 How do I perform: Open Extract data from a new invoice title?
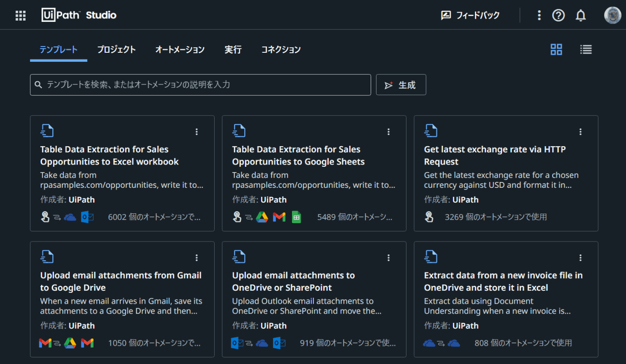click(503, 282)
